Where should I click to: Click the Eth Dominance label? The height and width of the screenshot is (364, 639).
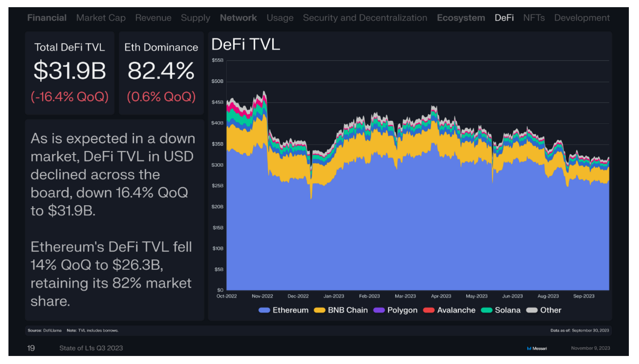(x=161, y=47)
